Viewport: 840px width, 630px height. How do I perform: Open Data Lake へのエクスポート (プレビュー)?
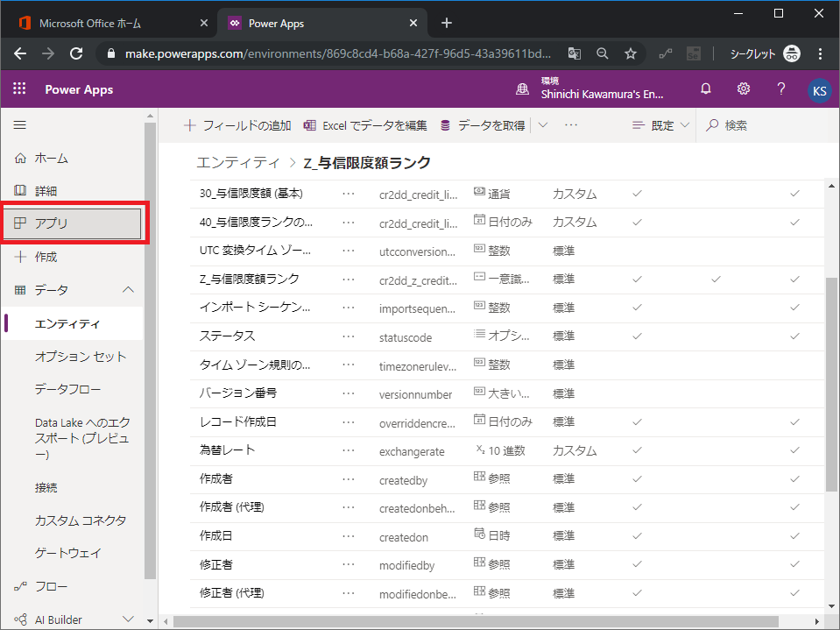(x=82, y=438)
